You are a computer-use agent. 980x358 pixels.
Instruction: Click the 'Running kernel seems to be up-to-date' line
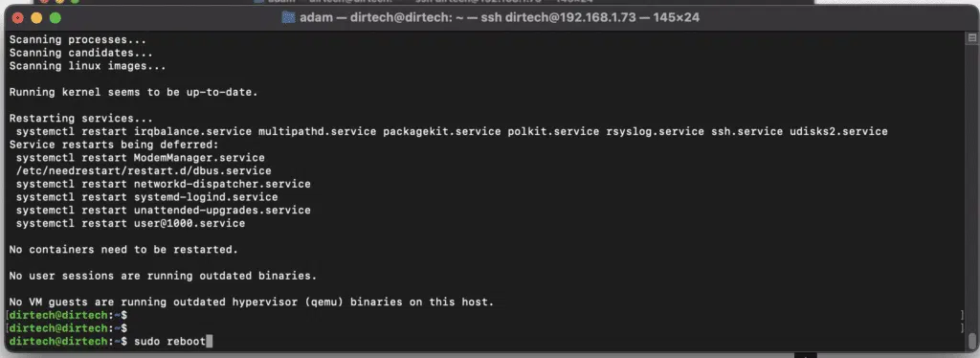coord(134,92)
